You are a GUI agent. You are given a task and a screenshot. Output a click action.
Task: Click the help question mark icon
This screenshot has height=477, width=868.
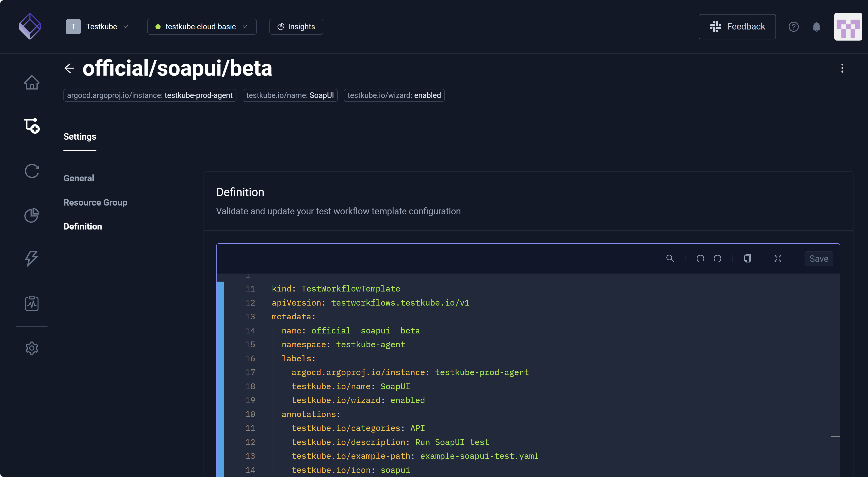pos(793,26)
